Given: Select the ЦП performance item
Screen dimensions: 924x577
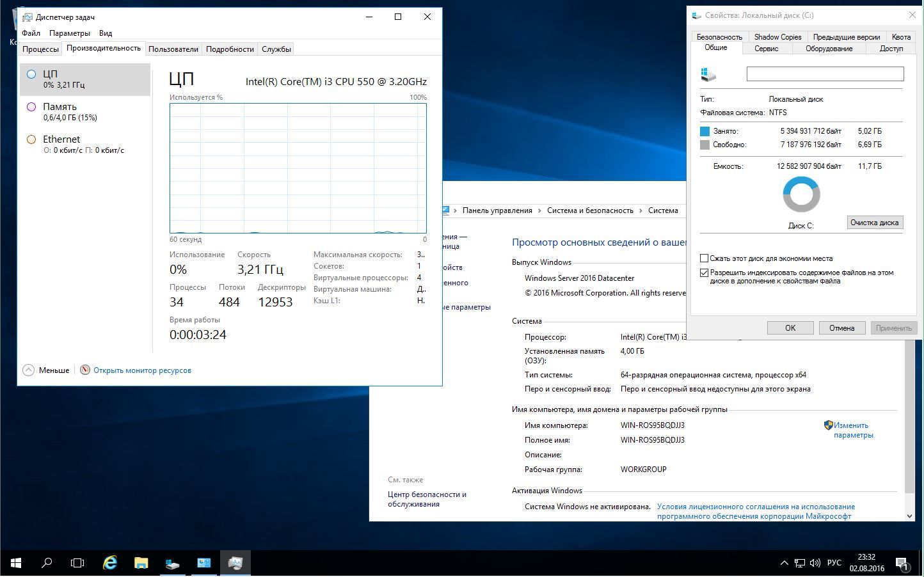Looking at the screenshot, I should (x=85, y=79).
